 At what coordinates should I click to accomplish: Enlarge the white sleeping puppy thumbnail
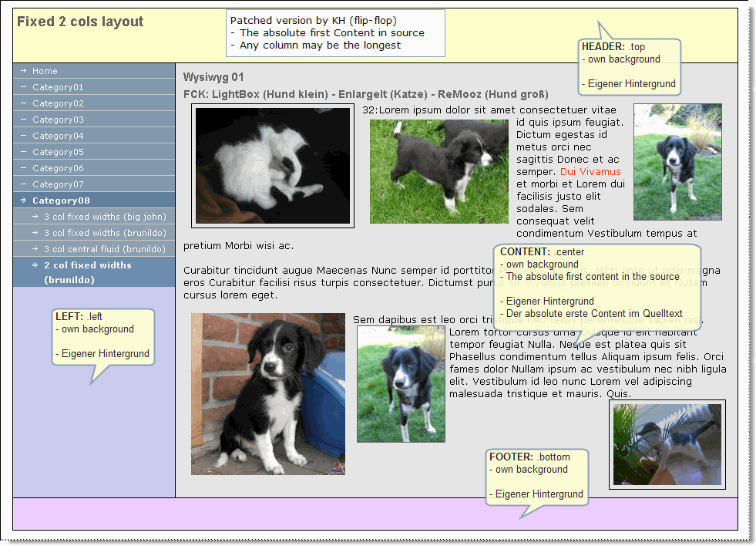[x=273, y=166]
